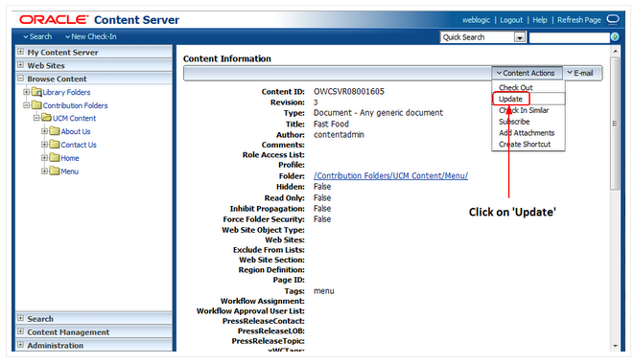634x364 pixels.
Task: Click the scrollbar down arrow
Action: click(x=615, y=346)
